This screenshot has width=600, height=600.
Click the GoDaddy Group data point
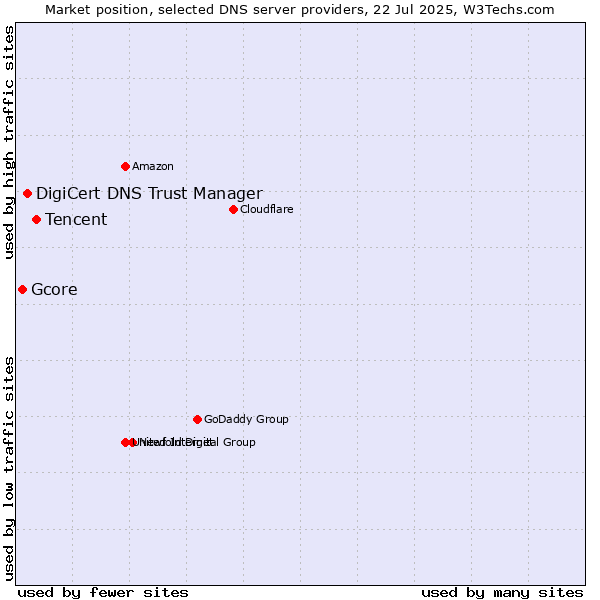tap(197, 419)
